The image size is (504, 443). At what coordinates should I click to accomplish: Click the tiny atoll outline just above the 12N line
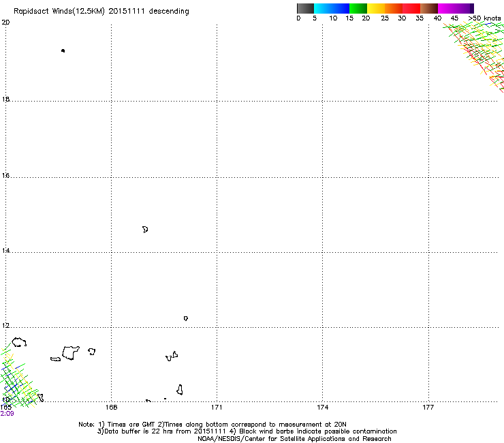(186, 318)
